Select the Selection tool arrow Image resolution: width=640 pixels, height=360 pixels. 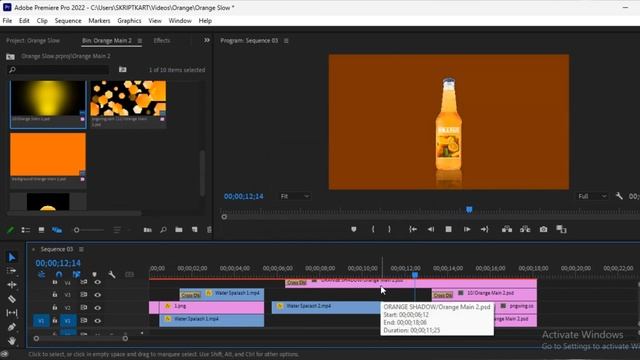(11, 257)
